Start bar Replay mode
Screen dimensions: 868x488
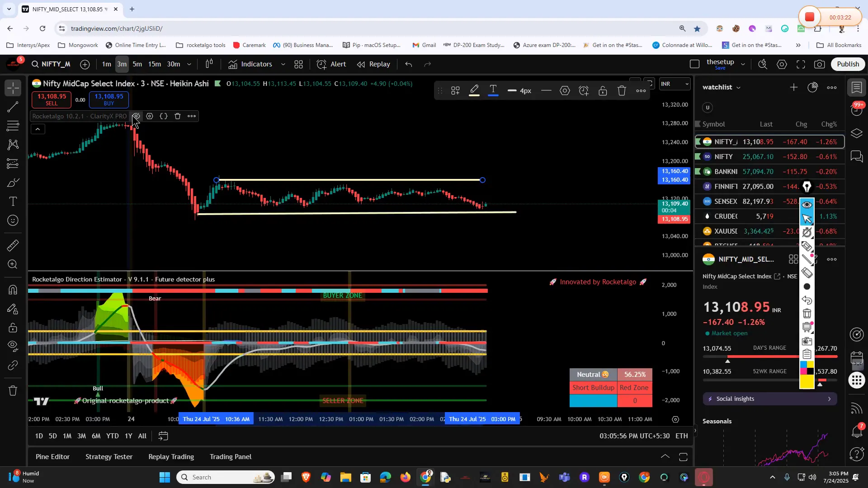point(374,64)
